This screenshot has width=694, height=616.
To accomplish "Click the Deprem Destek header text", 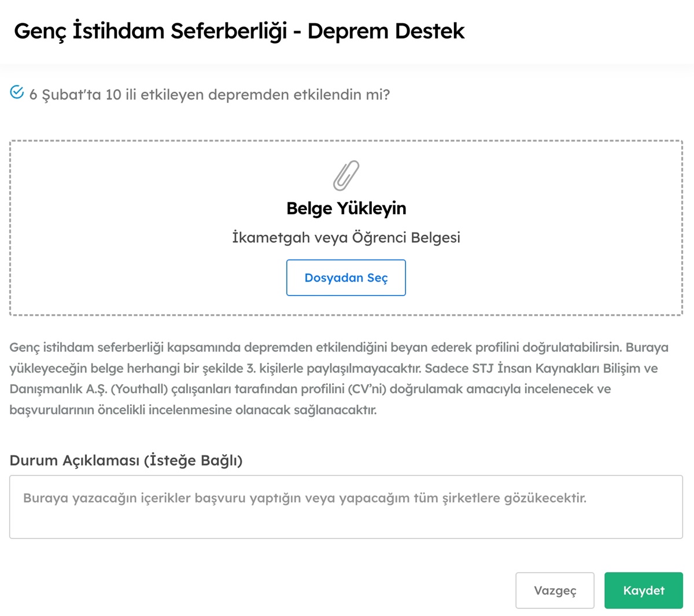I will click(387, 31).
